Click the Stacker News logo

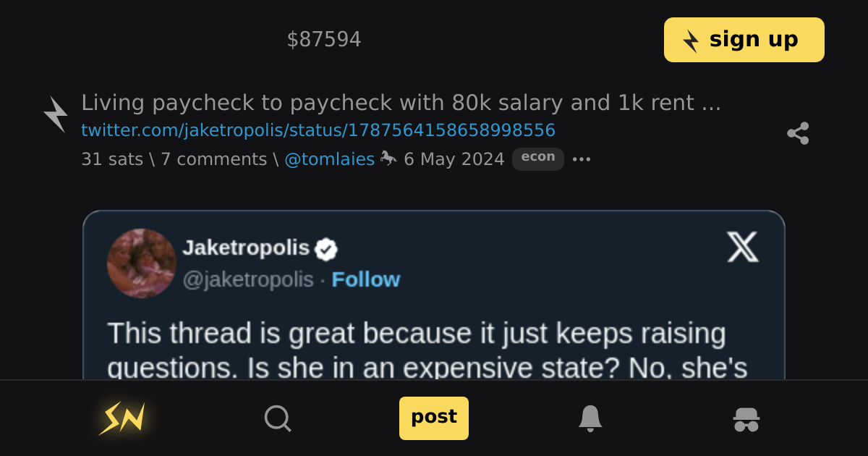pyautogui.click(x=122, y=418)
